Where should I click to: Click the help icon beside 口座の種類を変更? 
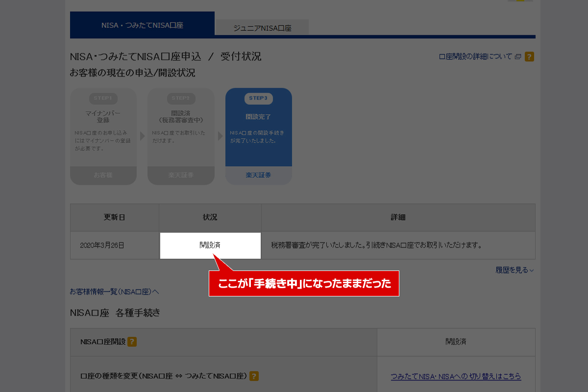[254, 376]
